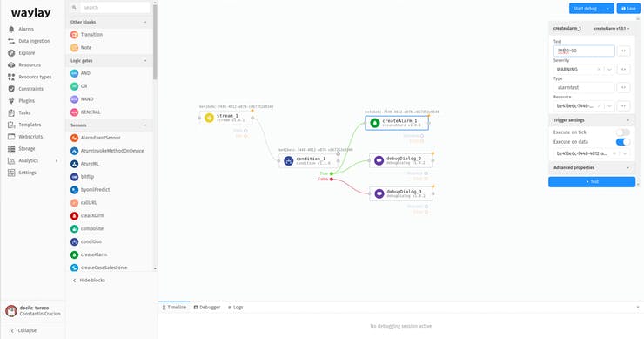Image resolution: width=644 pixels, height=339 pixels.
Task: Open the Logs tab
Action: pos(235,308)
